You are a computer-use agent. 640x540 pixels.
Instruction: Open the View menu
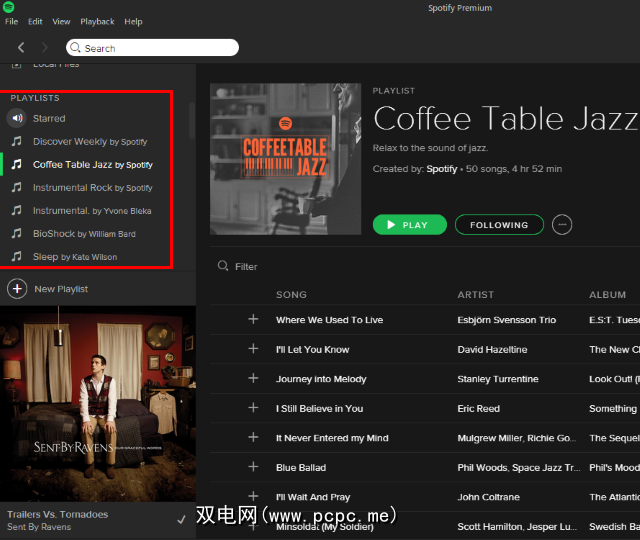click(x=61, y=22)
